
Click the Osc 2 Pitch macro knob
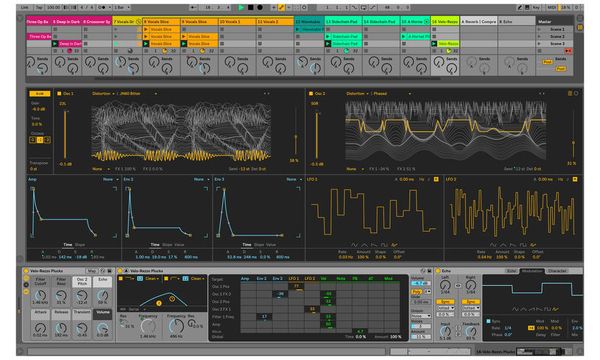point(82,295)
